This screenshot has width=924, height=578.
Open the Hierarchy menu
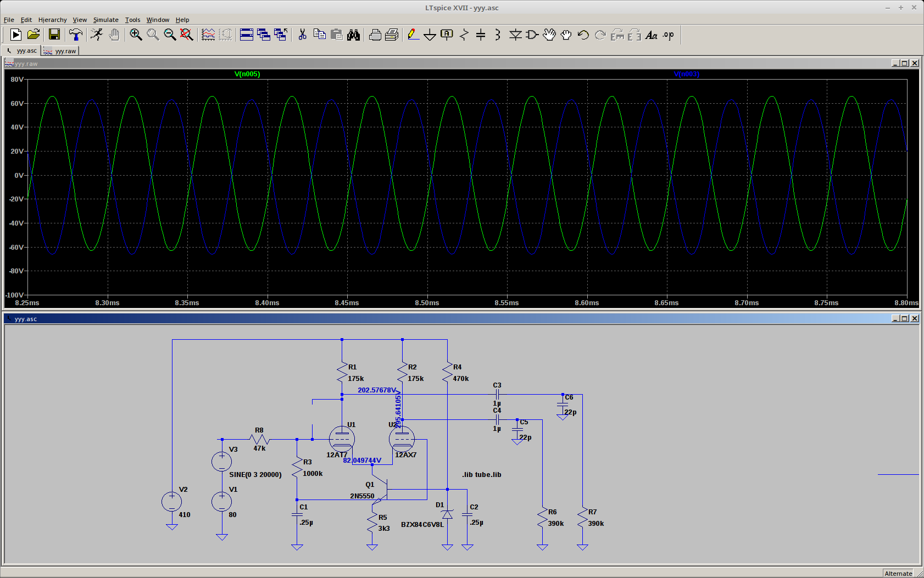[52, 20]
